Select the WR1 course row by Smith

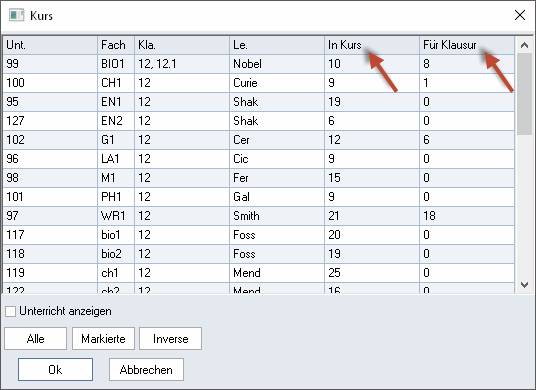pos(258,216)
